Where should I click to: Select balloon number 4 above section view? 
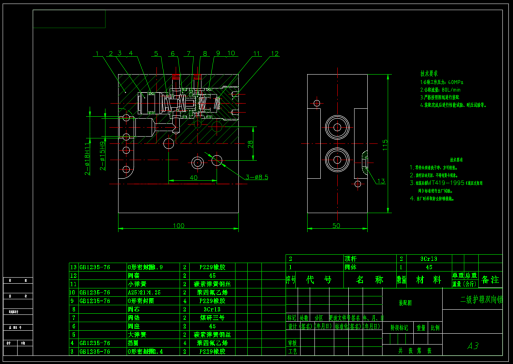click(x=131, y=53)
